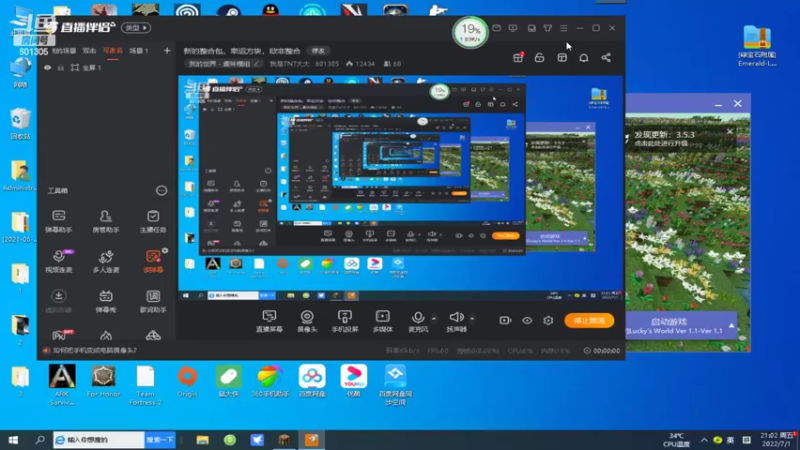
Task: Toggle eye visibility of 全屏 1 source
Action: (47, 67)
